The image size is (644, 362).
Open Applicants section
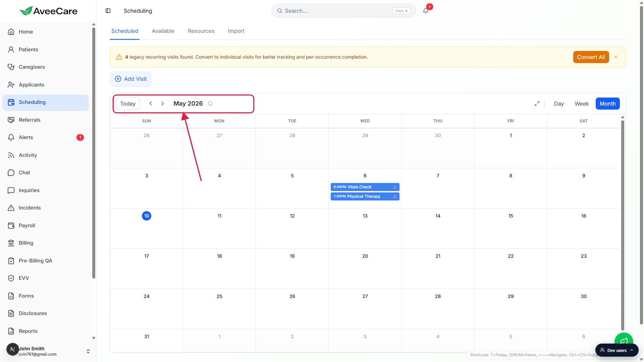pos(46,85)
